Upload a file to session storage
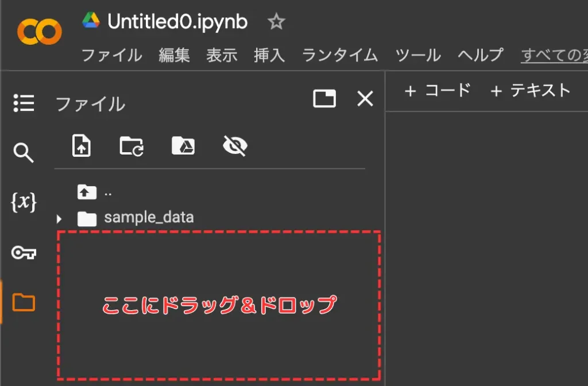The image size is (588, 386). coord(82,145)
